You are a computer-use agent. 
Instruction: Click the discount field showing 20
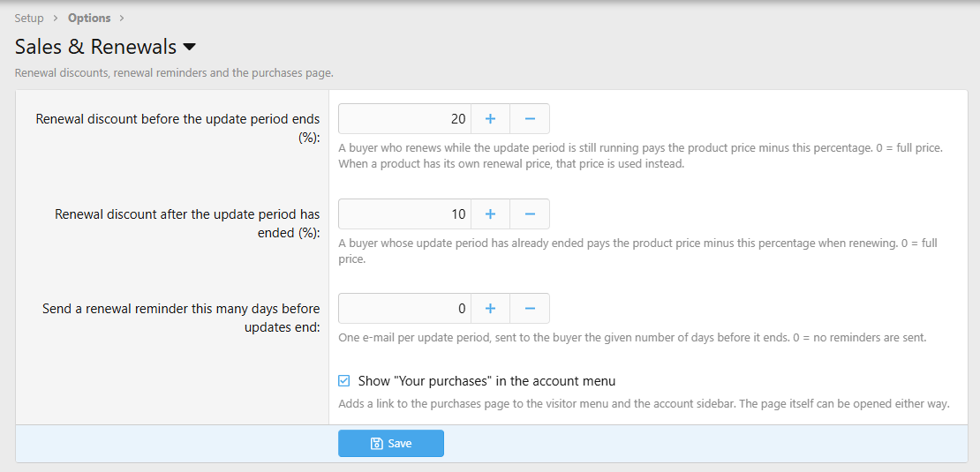pyautogui.click(x=404, y=118)
